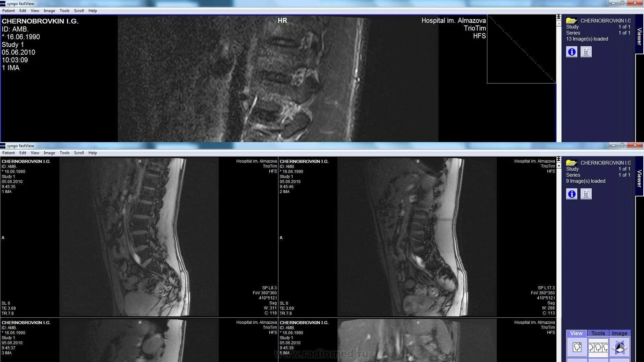Close the bottom syngo fastView window
The height and width of the screenshot is (362, 644).
point(635,145)
